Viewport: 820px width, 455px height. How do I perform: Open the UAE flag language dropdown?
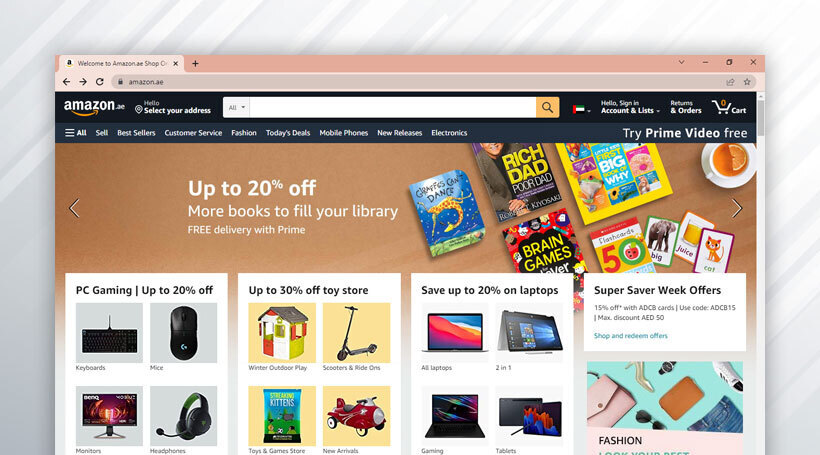pos(582,109)
